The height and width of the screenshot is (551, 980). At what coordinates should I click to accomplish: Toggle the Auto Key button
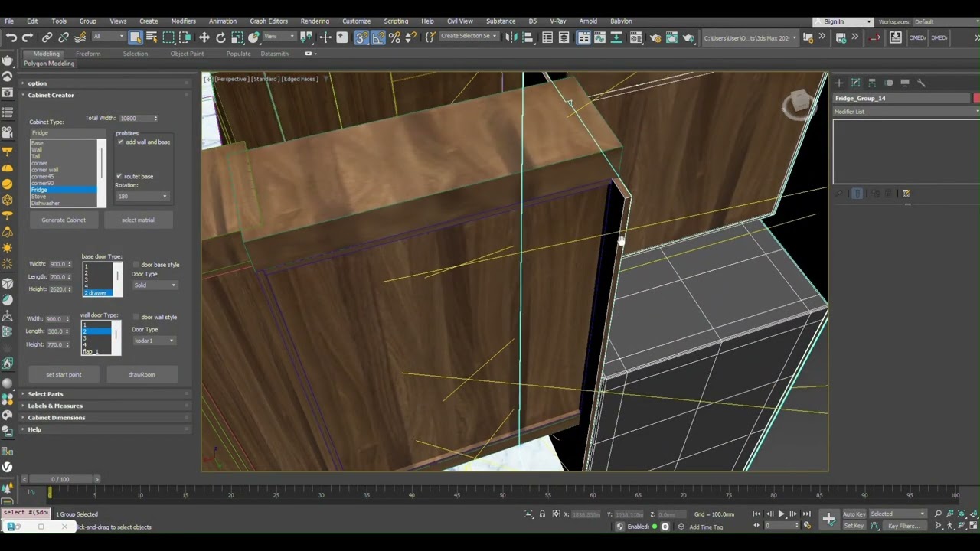854,514
